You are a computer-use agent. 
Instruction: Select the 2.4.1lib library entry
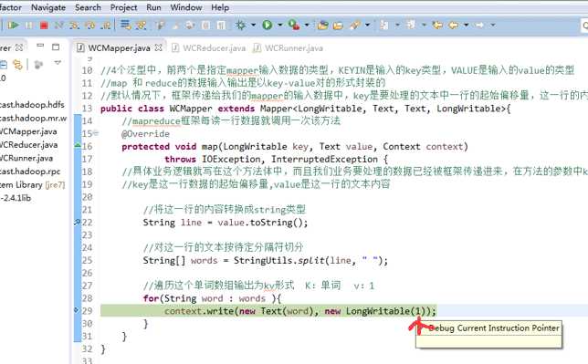tap(16, 198)
